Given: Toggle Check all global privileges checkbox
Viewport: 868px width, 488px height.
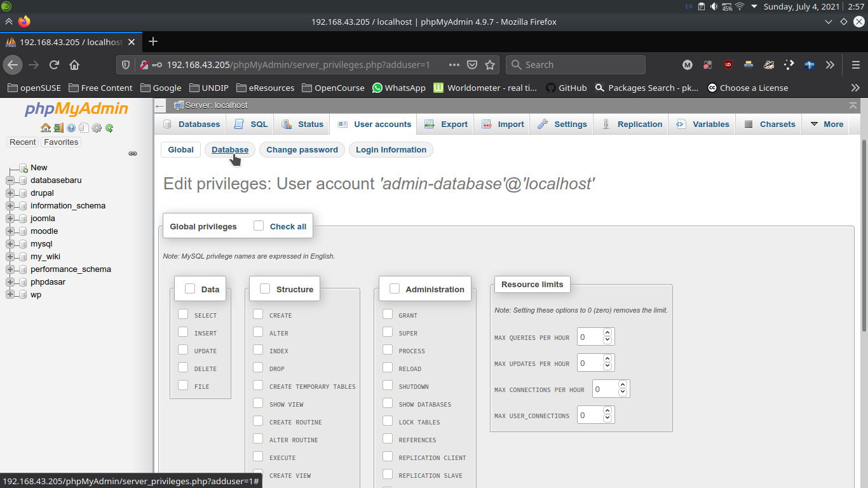Looking at the screenshot, I should (259, 226).
